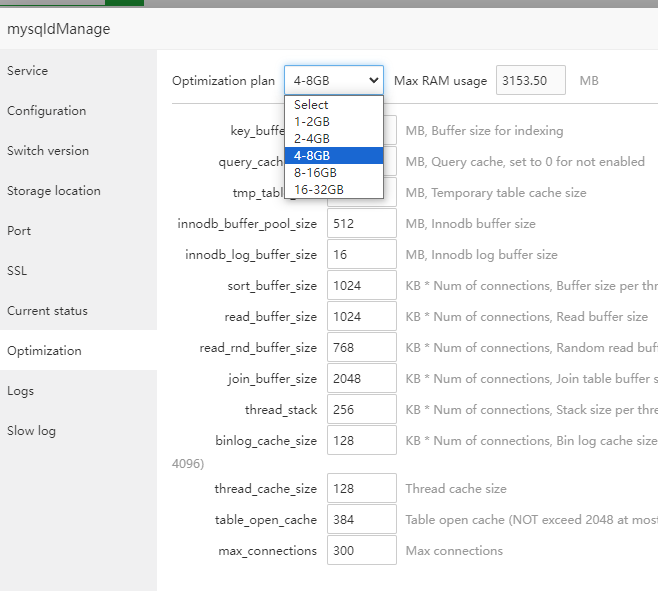
Task: View the Current status tab
Action: pyautogui.click(x=47, y=311)
